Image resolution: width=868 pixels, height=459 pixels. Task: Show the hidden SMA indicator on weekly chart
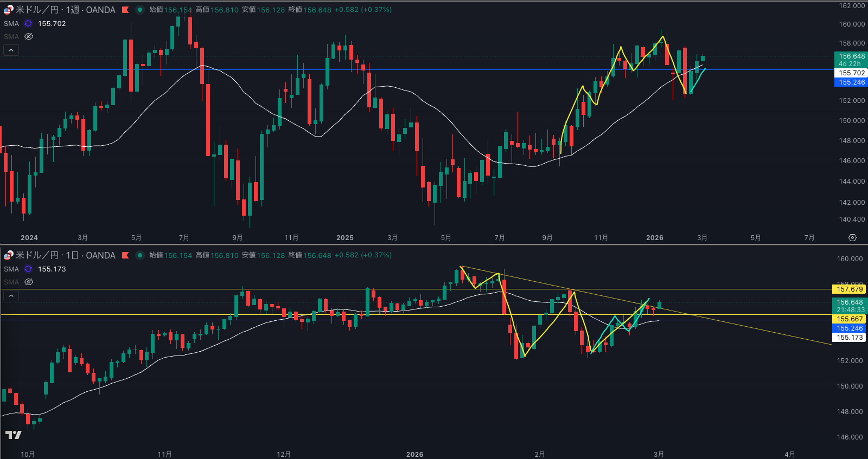29,37
